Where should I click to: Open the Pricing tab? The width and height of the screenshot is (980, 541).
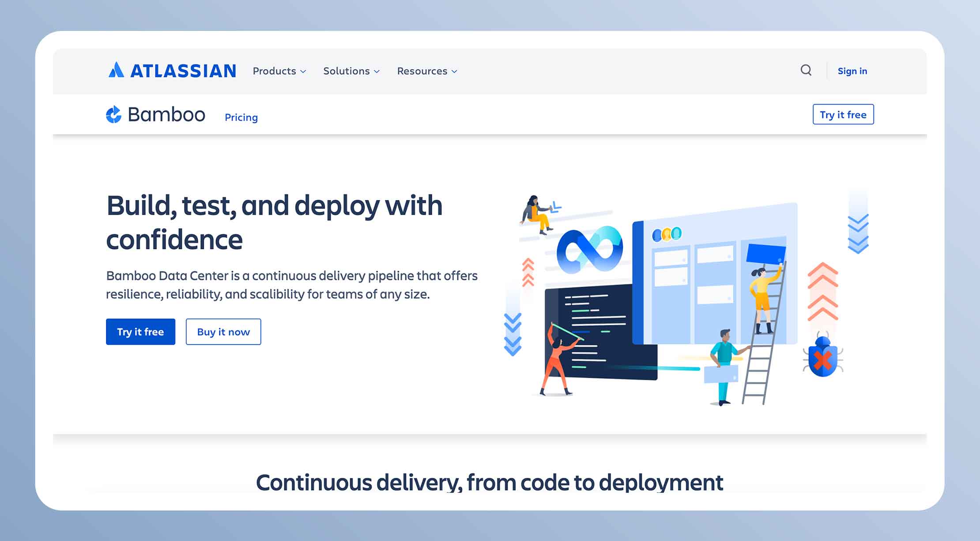(241, 117)
